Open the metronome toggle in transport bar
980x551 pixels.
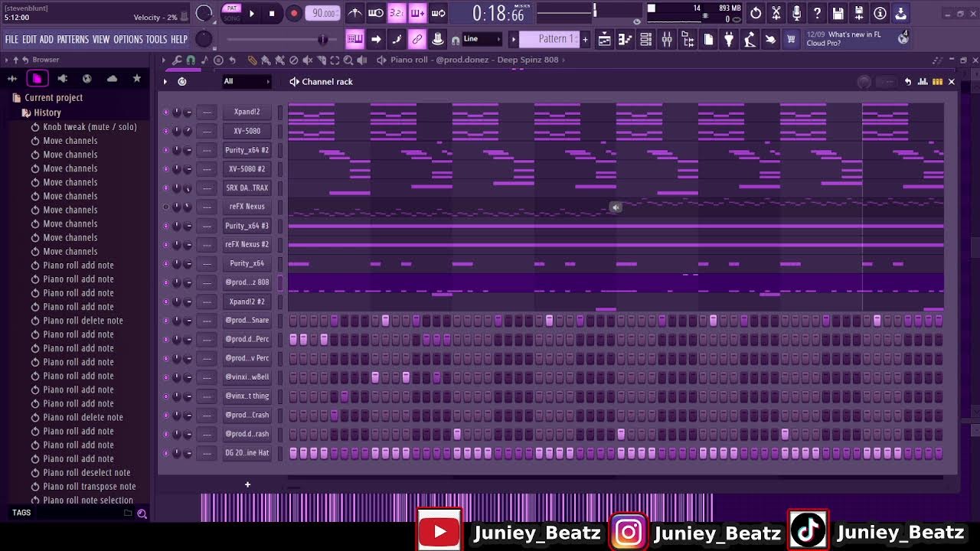coord(354,13)
